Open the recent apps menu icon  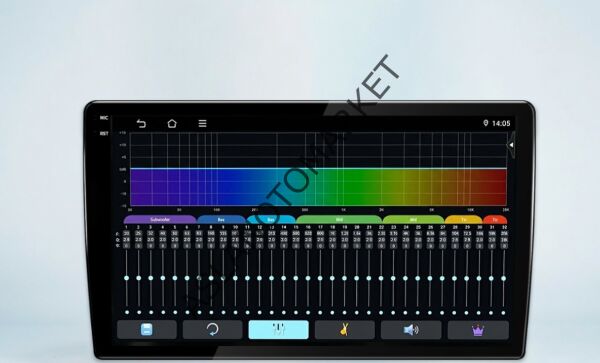202,123
